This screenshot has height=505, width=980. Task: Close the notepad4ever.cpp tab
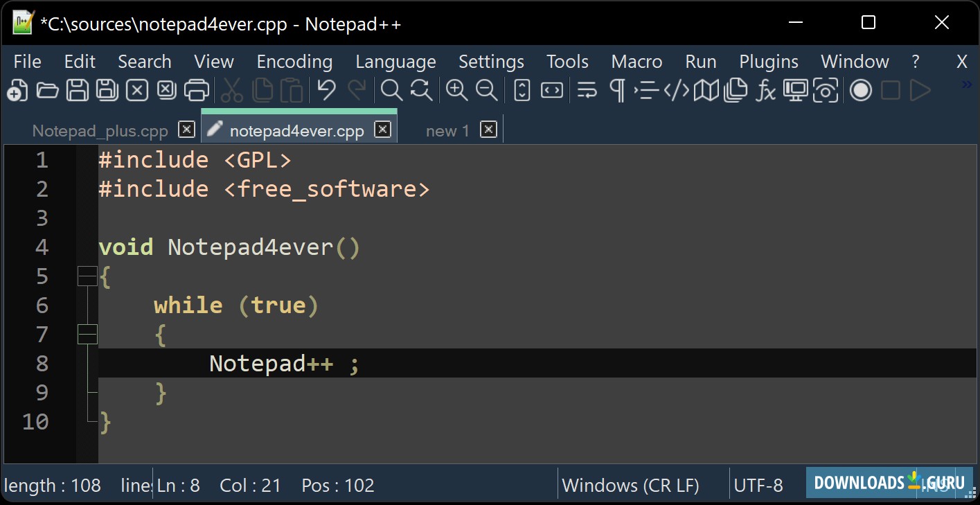(x=382, y=129)
